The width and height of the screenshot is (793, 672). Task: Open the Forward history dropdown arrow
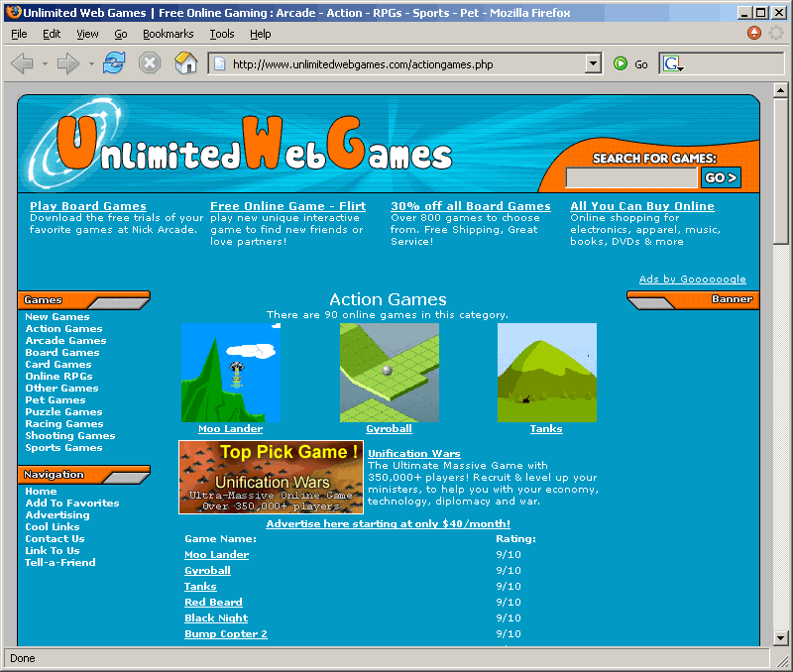(x=91, y=64)
